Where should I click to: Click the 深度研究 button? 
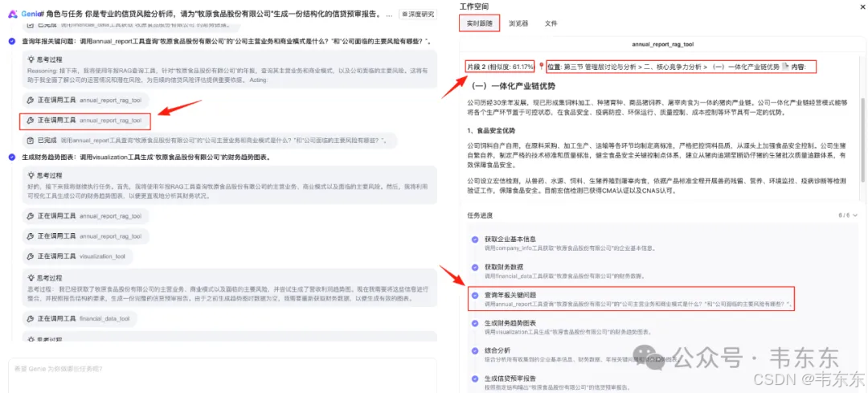point(417,14)
